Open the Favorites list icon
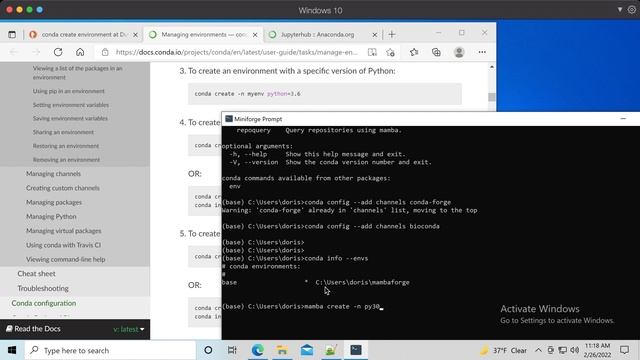This screenshot has height=360, width=640. point(414,52)
